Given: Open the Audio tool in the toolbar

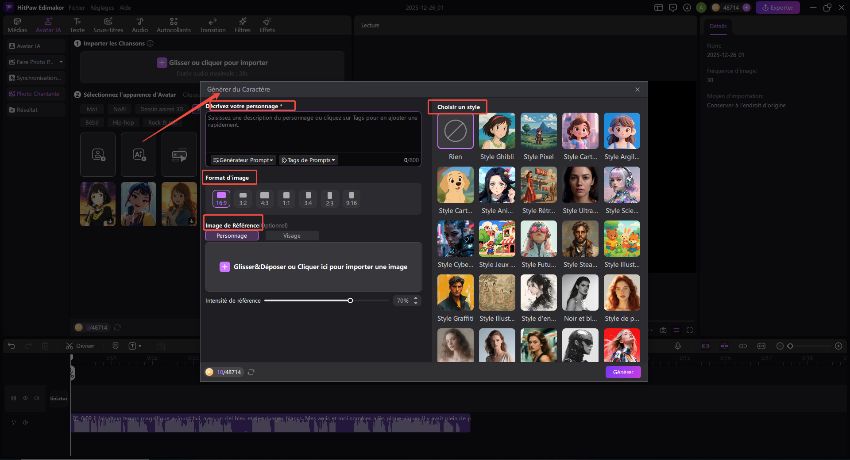Looking at the screenshot, I should click(140, 25).
